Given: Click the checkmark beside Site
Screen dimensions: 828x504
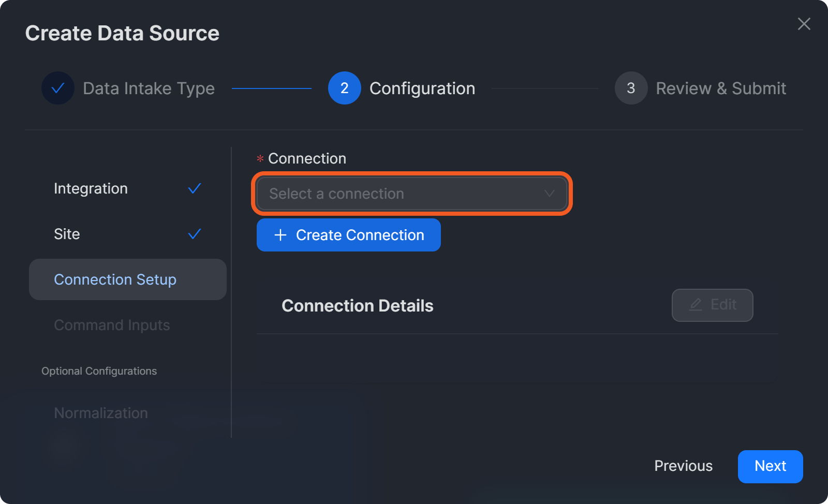Looking at the screenshot, I should coord(195,234).
